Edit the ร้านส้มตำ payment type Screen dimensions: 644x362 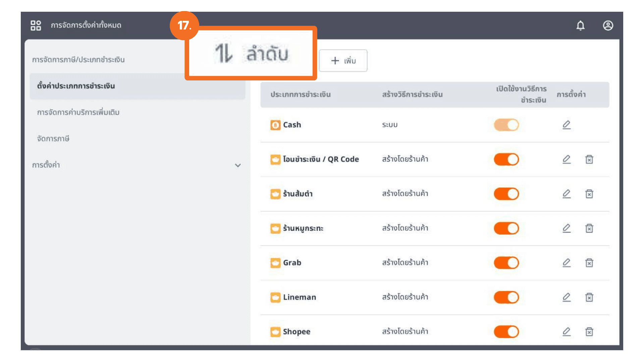coord(566,194)
